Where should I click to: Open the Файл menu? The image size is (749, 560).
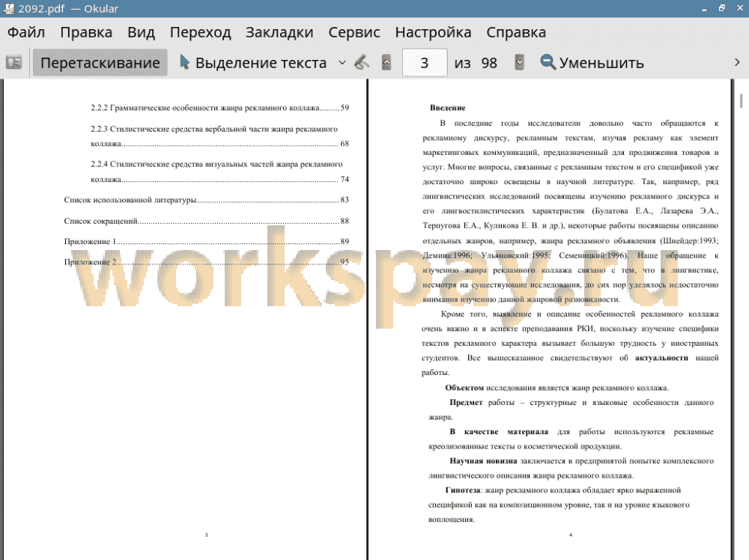pos(26,32)
